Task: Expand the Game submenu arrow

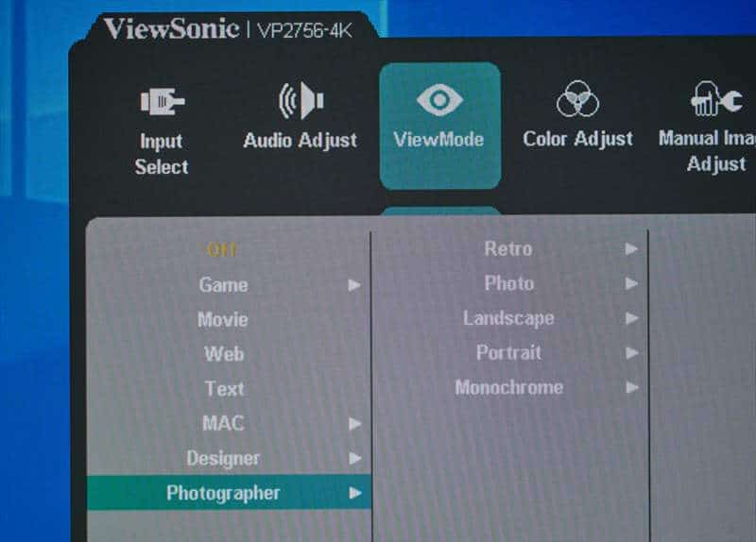Action: pyautogui.click(x=355, y=286)
